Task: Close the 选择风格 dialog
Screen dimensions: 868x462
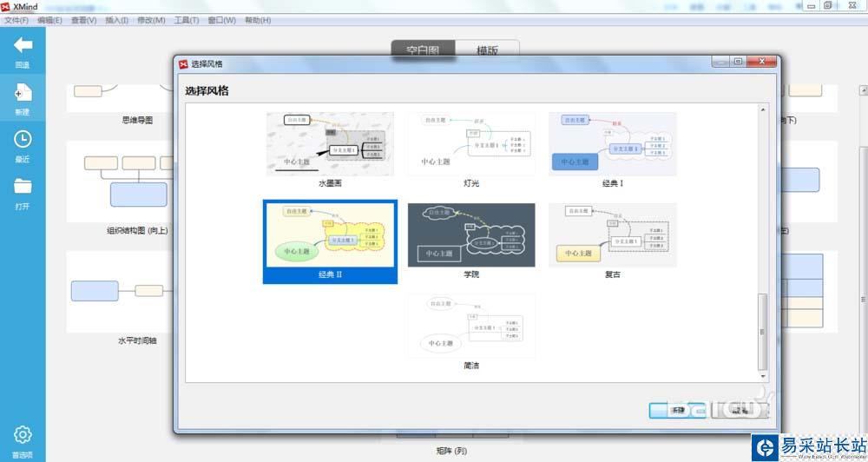Action: tap(762, 62)
